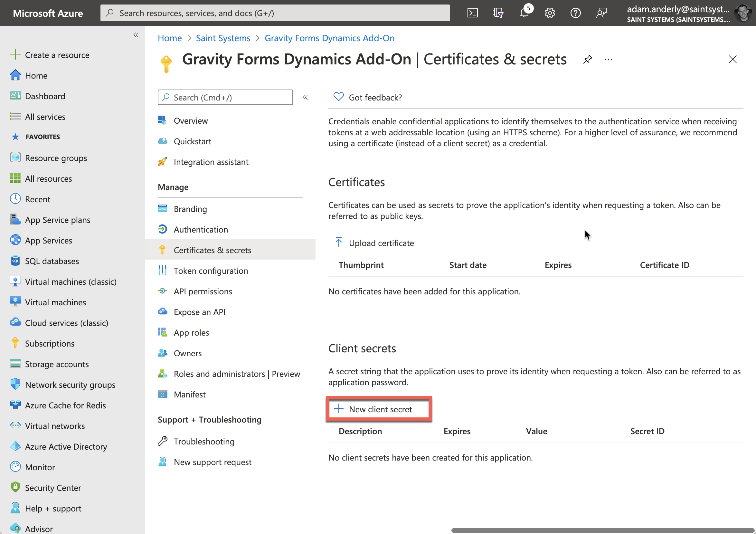The height and width of the screenshot is (534, 756).
Task: Open Network security groups
Action: coord(63,385)
